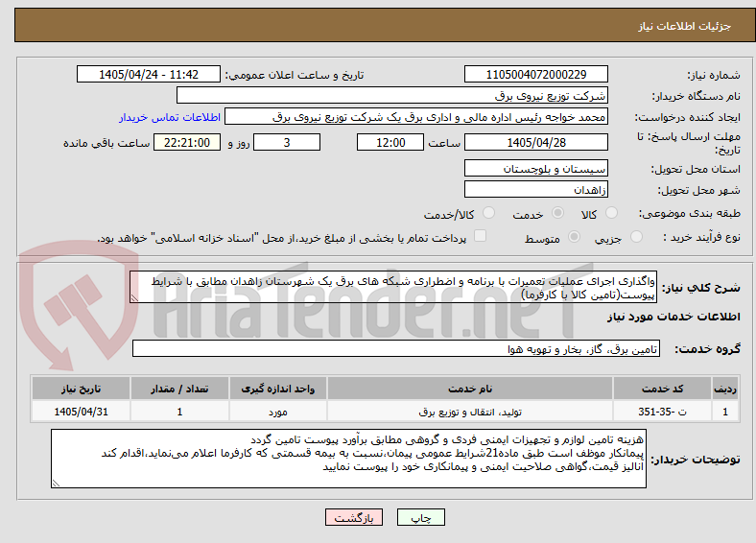Click service code cell ت -35-351

[x=663, y=412]
